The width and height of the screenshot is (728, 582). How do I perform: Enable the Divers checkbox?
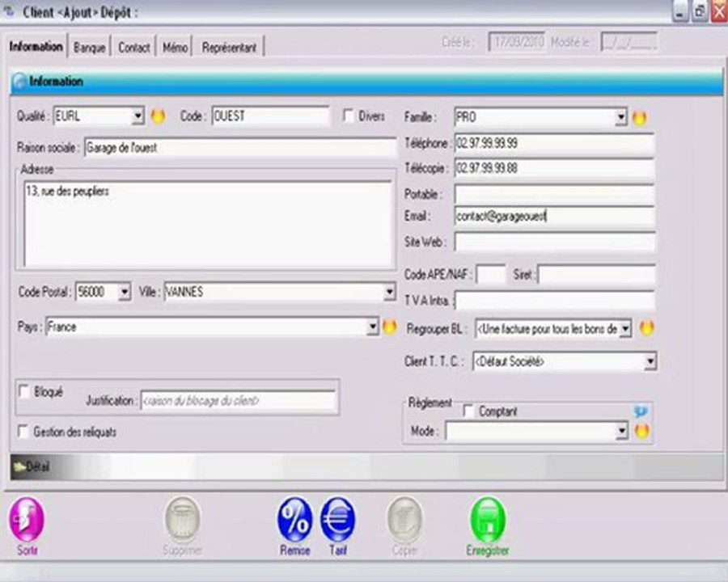(348, 116)
